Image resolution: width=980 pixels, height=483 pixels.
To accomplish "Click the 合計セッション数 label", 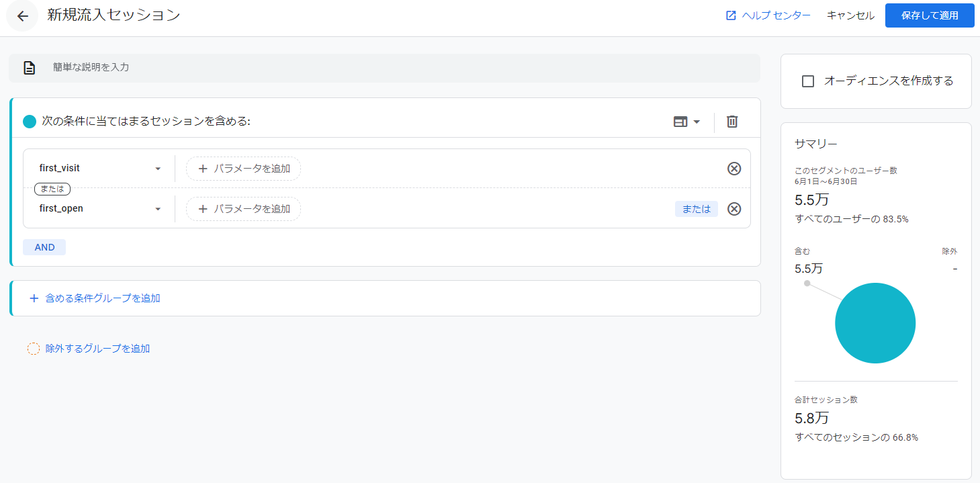I will point(826,400).
